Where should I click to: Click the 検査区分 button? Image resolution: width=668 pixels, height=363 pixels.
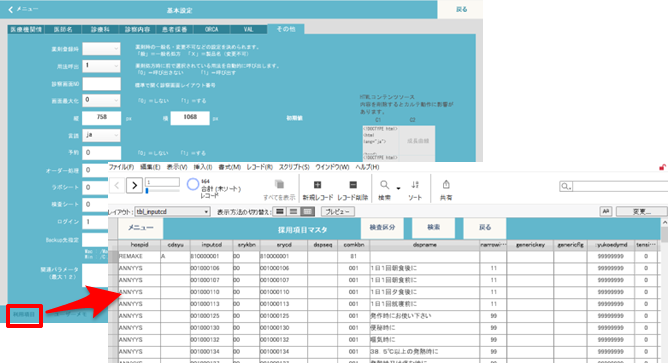point(382,228)
